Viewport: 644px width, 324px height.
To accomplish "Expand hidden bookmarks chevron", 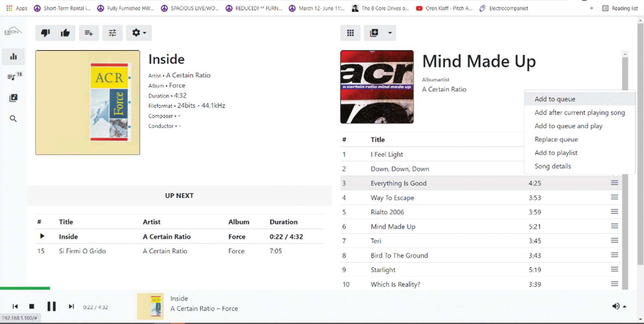I will pyautogui.click(x=592, y=8).
